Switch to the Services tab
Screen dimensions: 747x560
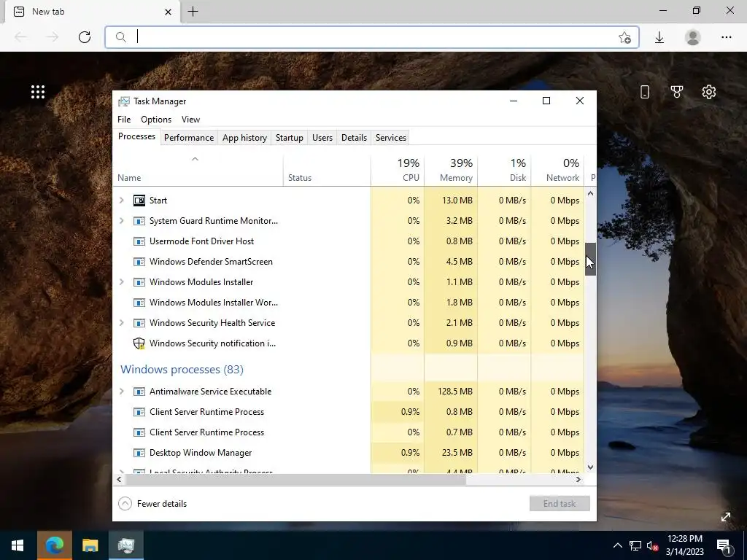click(x=391, y=138)
